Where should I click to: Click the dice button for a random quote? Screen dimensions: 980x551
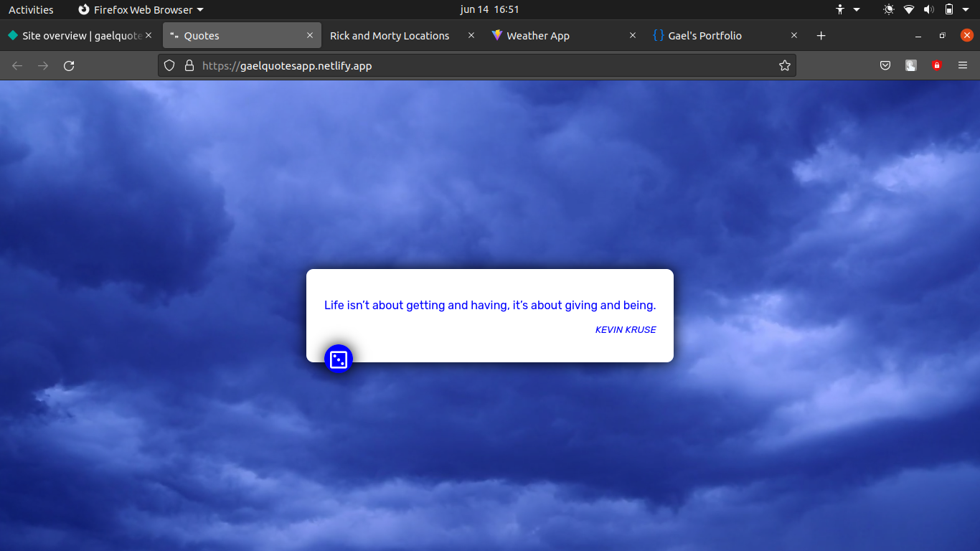(339, 359)
